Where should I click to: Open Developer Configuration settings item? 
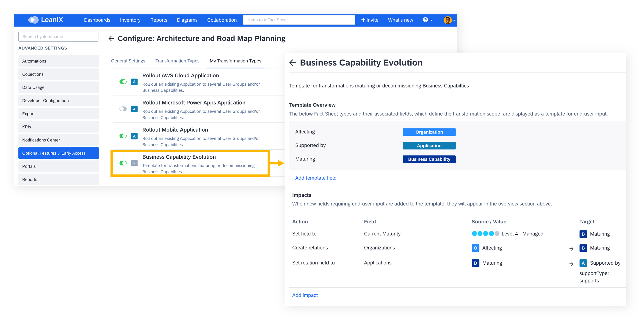(58, 100)
